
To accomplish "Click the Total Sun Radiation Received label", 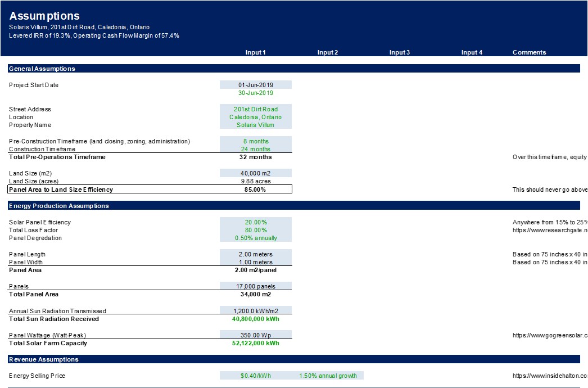I will point(54,319).
